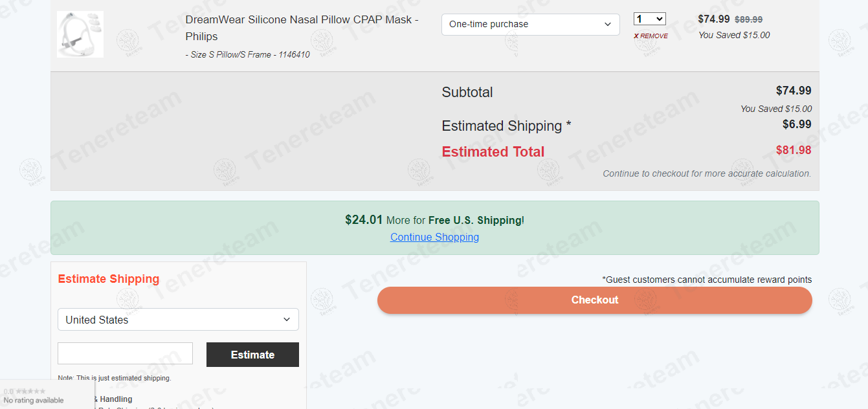Click the $81.98 estimated total amount
The height and width of the screenshot is (409, 868).
click(793, 150)
